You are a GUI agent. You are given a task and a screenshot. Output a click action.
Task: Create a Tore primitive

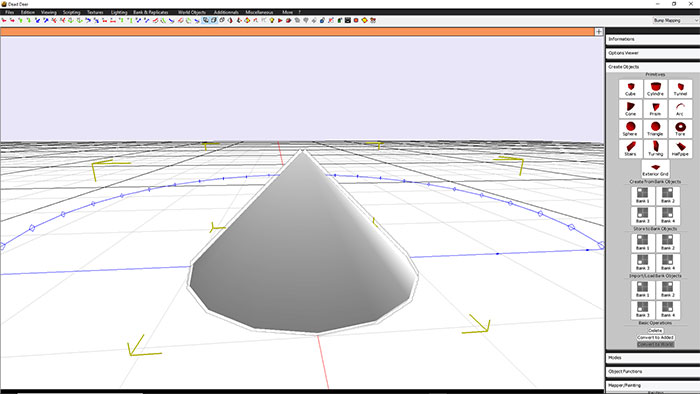(x=680, y=129)
